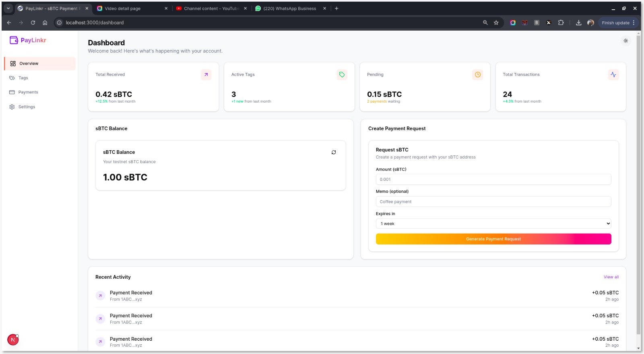Image resolution: width=644 pixels, height=354 pixels.
Task: Click the first Payment Received arrow icon
Action: [x=100, y=296]
